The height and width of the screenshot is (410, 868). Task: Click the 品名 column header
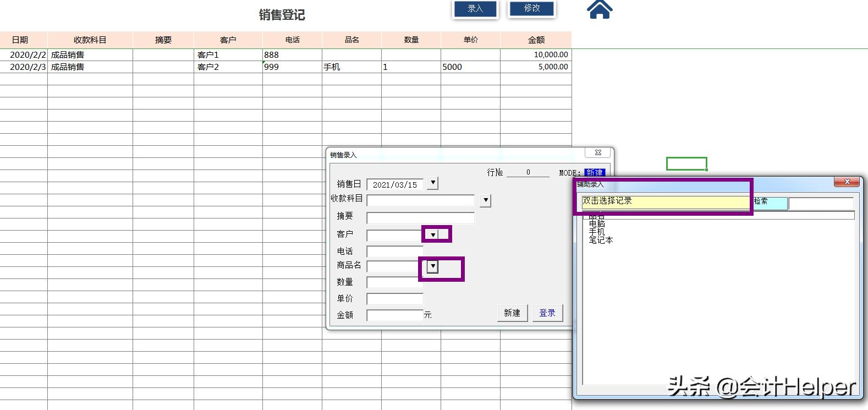pyautogui.click(x=352, y=40)
